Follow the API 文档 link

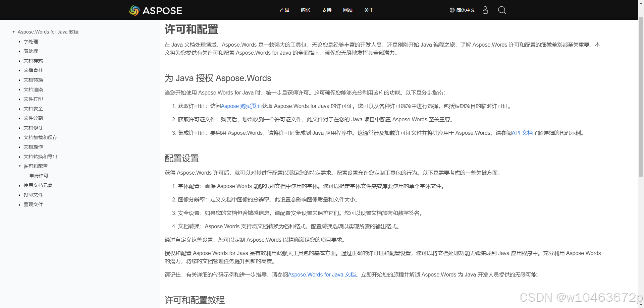tap(522, 133)
